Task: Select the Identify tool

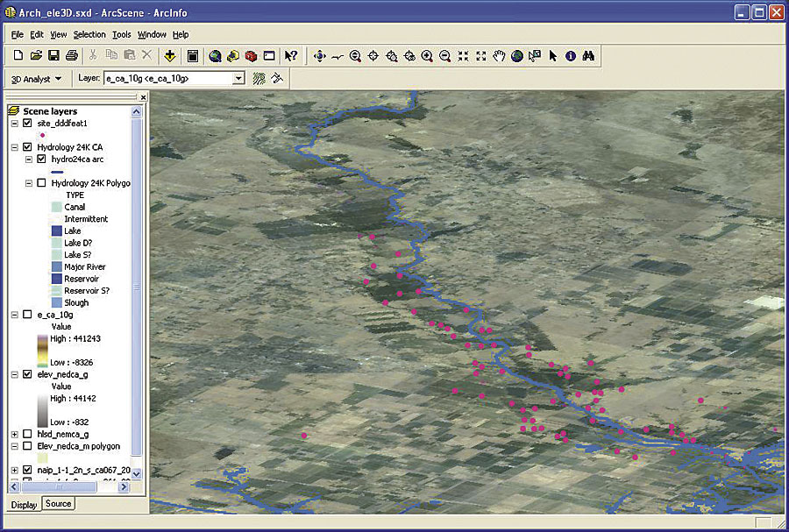Action: (x=570, y=56)
